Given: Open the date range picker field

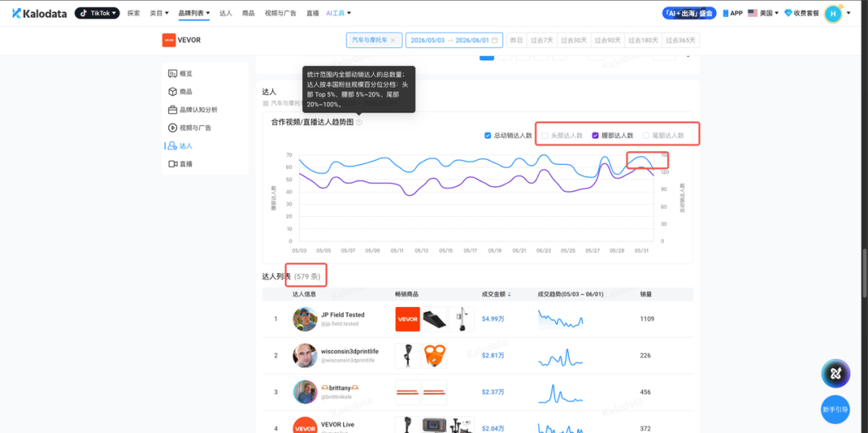Looking at the screenshot, I should tap(454, 40).
